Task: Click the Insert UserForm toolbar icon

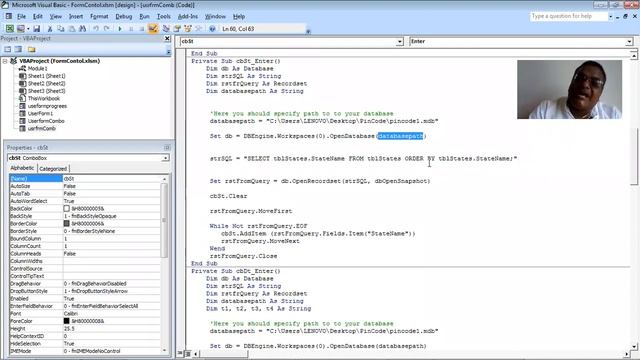Action: pos(20,29)
